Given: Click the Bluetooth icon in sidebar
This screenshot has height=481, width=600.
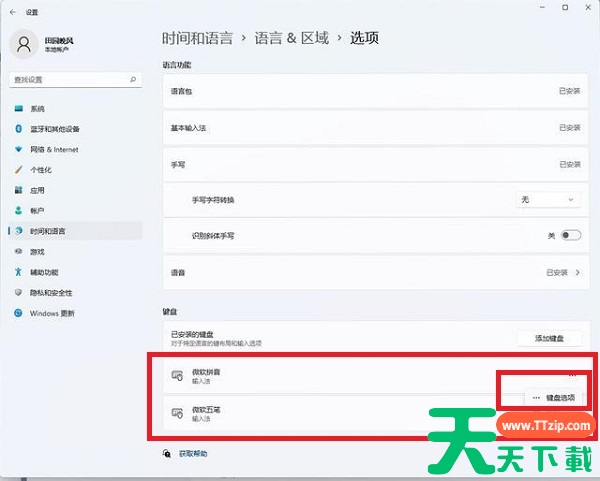Looking at the screenshot, I should 18,129.
